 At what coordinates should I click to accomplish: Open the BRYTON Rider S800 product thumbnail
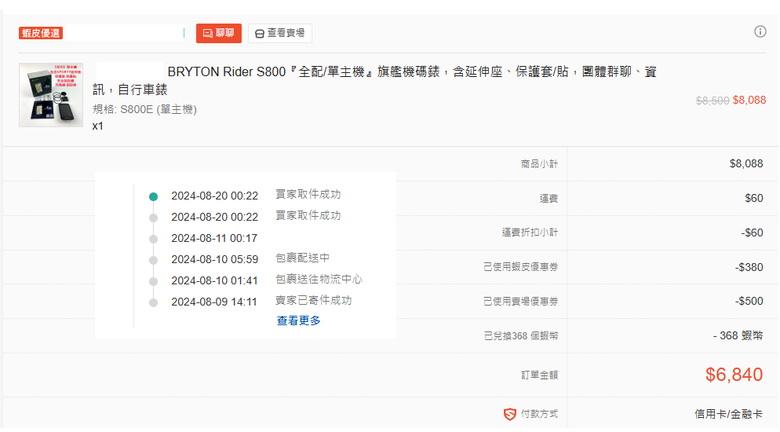click(51, 95)
